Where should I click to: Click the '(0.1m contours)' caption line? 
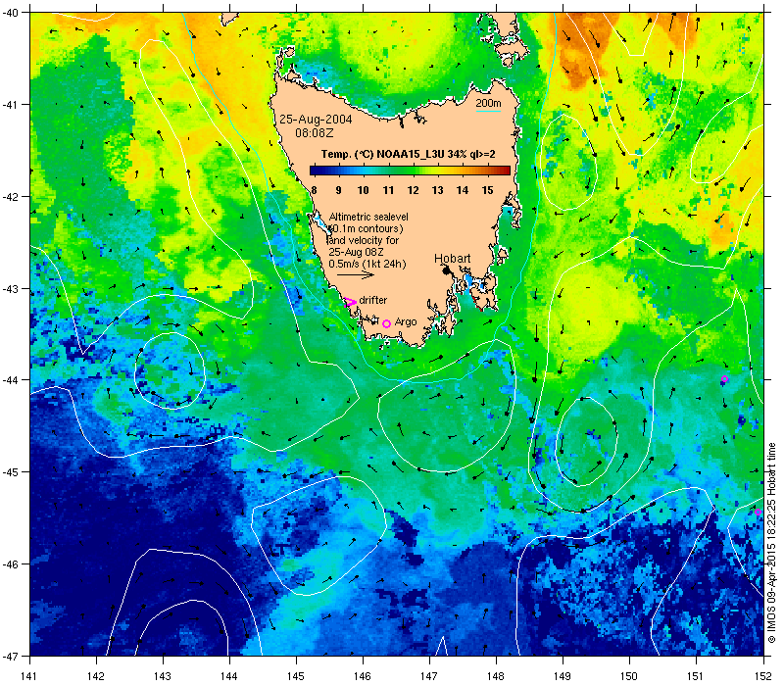click(x=366, y=228)
